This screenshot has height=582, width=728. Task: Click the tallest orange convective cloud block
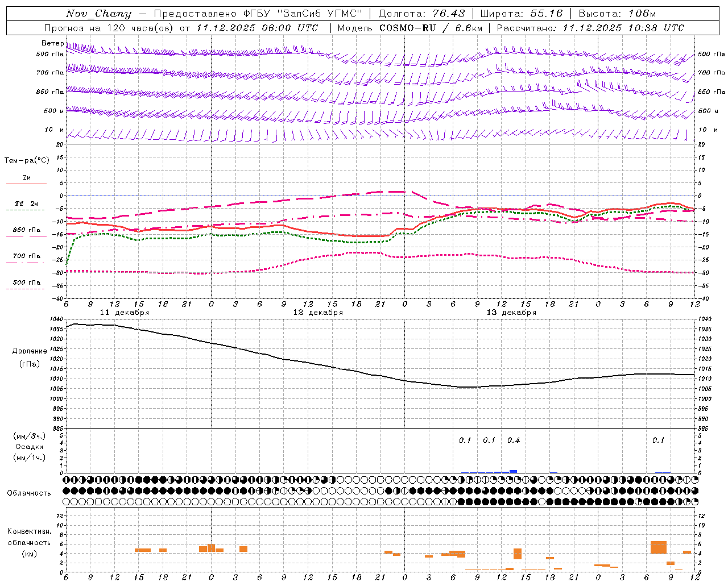coord(659,547)
